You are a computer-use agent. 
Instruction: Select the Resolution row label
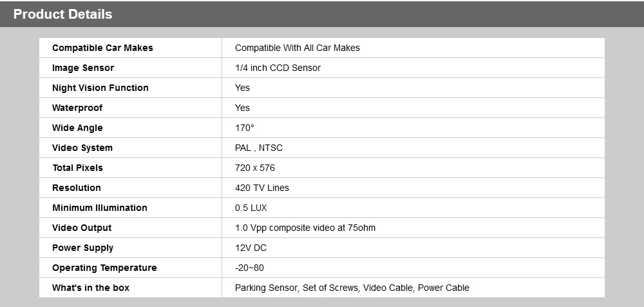click(77, 188)
